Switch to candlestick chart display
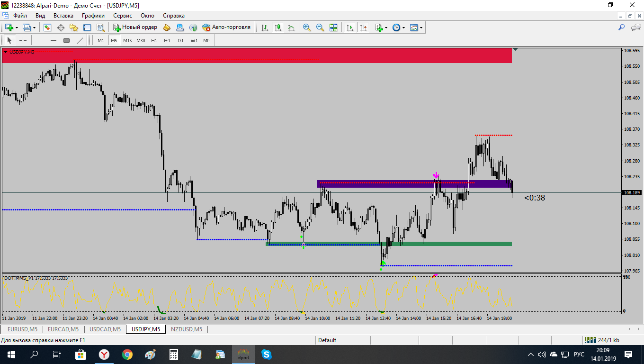 278,27
